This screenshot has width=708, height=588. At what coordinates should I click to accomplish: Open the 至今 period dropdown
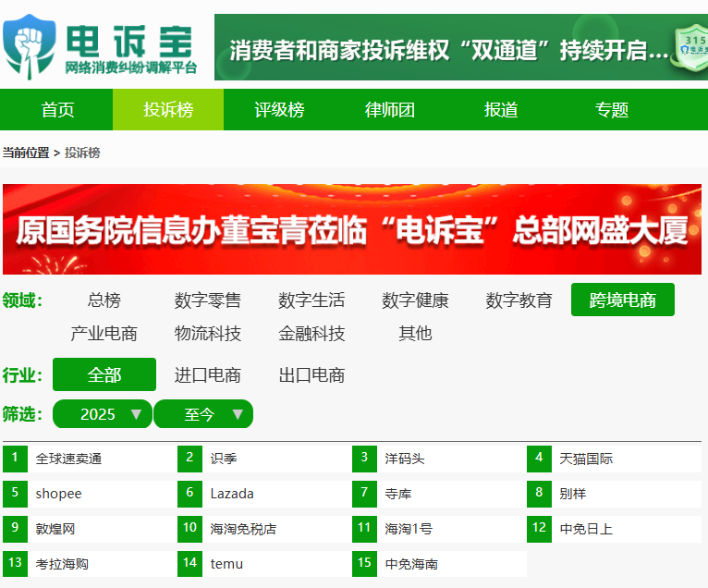point(203,413)
